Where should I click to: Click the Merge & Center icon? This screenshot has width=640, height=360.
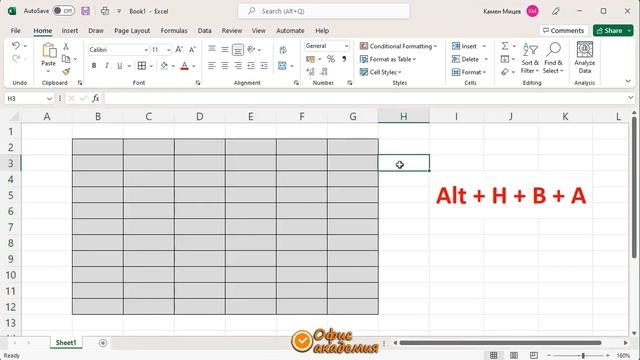click(x=282, y=66)
